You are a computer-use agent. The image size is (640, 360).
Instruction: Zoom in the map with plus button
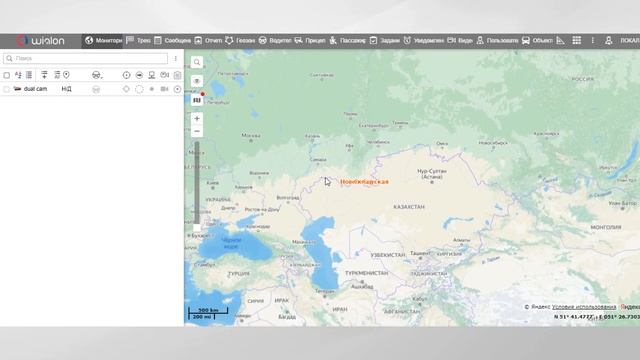(197, 118)
